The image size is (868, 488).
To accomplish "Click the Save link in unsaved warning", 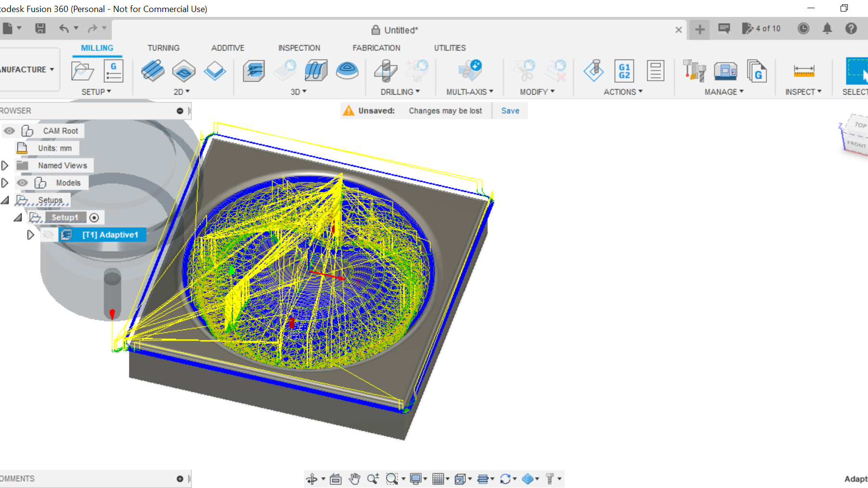I will 510,111.
